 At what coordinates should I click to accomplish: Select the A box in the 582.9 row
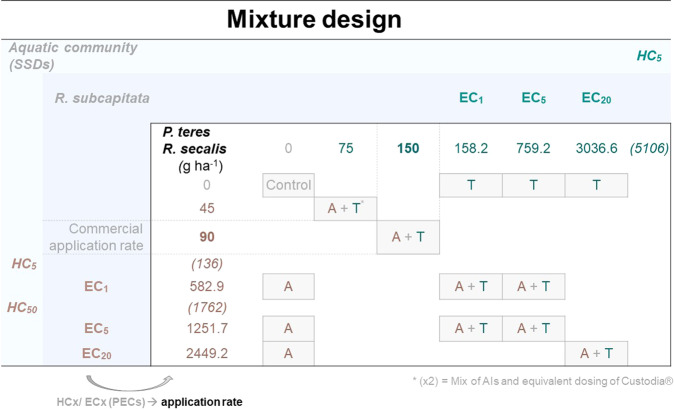coord(288,287)
